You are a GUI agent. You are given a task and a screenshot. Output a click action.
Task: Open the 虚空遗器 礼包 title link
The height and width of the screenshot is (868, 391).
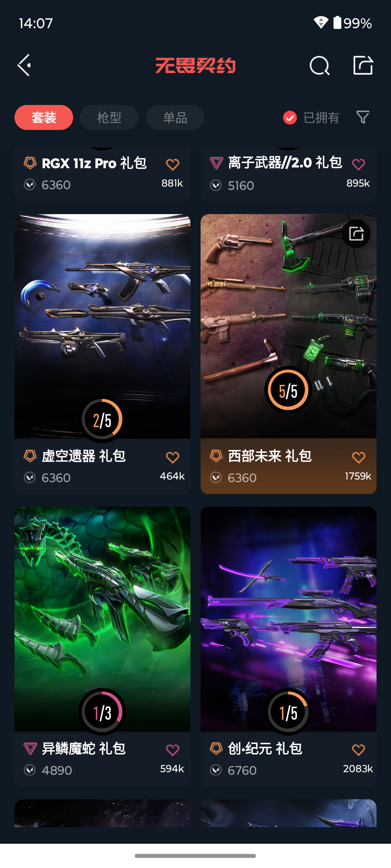click(84, 456)
